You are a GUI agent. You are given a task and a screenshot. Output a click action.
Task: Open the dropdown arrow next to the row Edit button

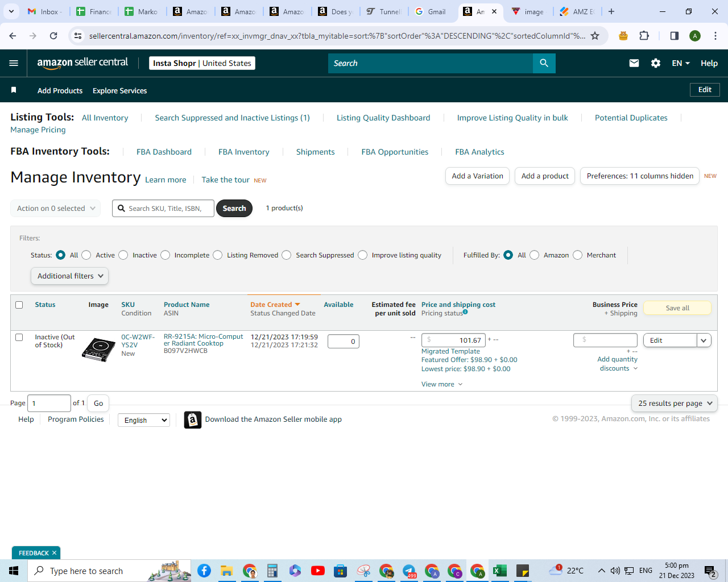pyautogui.click(x=704, y=340)
